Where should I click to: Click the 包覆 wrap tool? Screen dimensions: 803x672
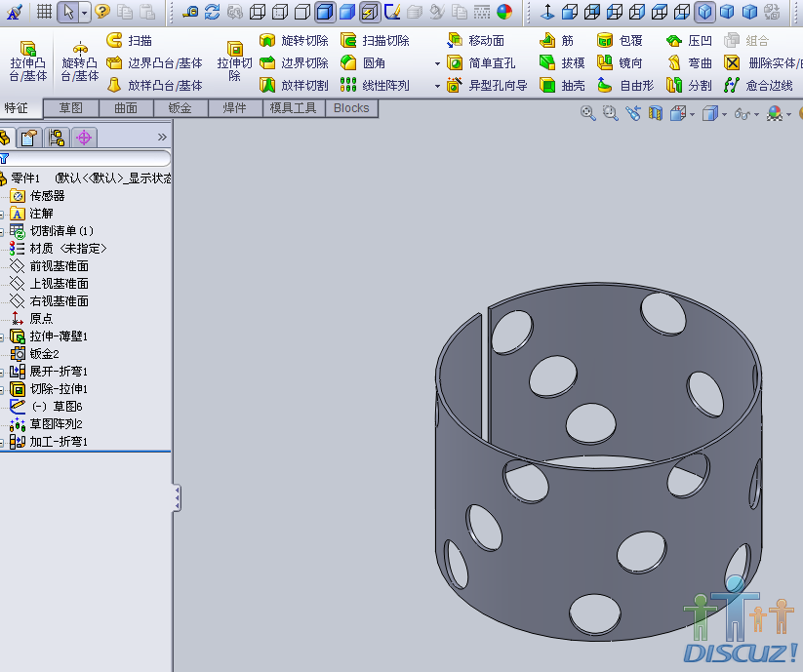[620, 40]
